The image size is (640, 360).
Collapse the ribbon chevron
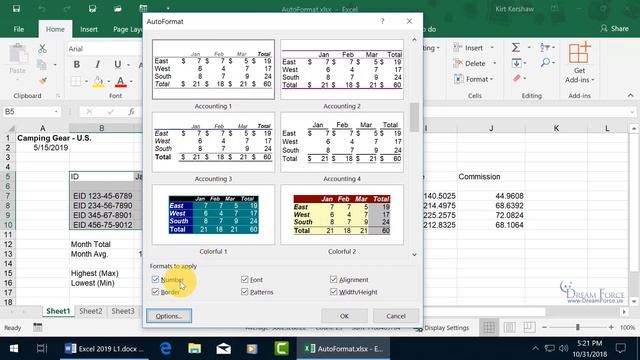(631, 96)
